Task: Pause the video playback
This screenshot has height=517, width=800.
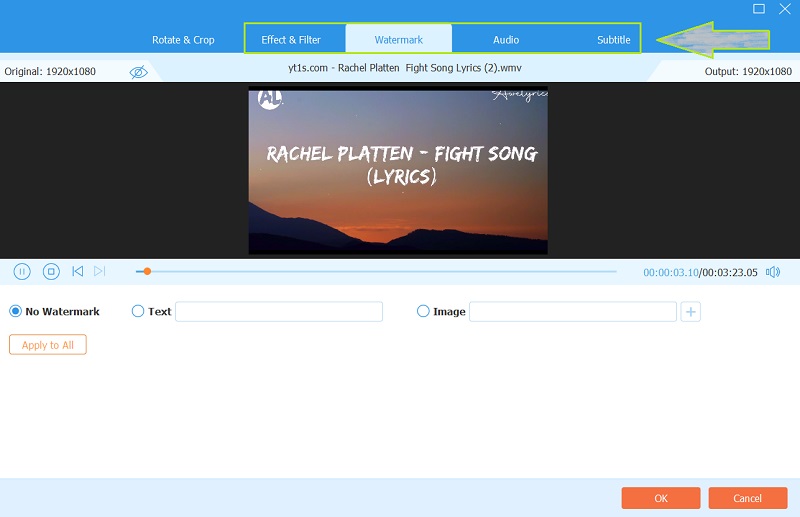Action: click(x=22, y=272)
